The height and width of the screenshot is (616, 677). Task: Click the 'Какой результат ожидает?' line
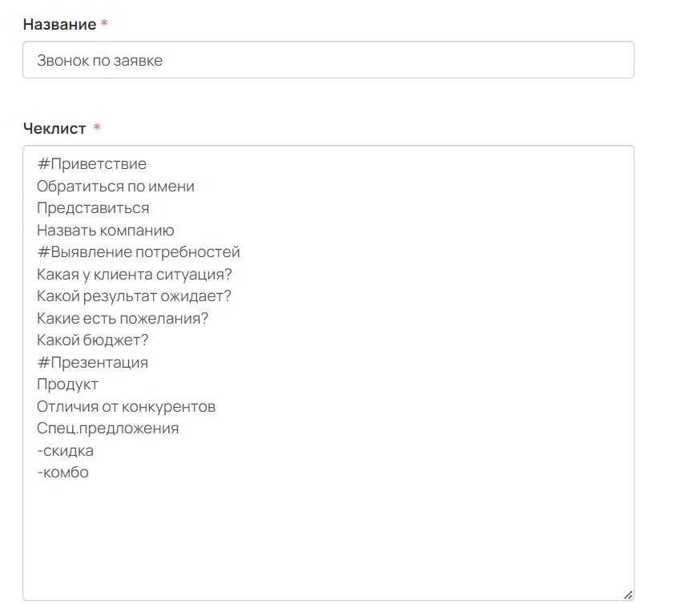[135, 296]
